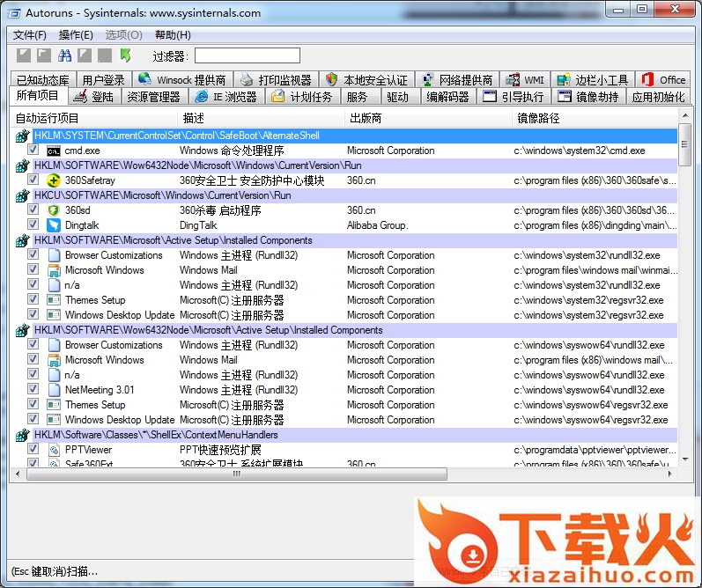
Task: Click the horizontal scrollbar left arrow
Action: (x=18, y=474)
